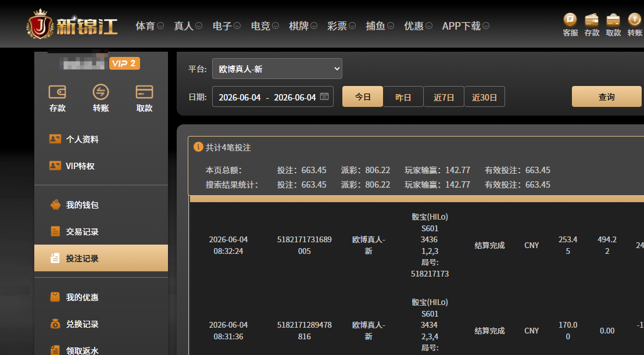Select the 昨日 date filter
Viewport: 644px width, 355px height.
coord(403,97)
